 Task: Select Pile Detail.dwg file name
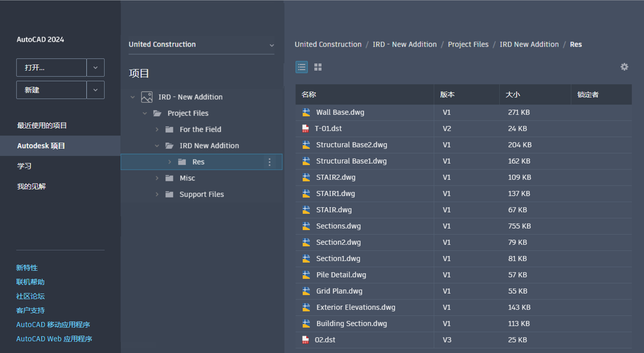click(341, 274)
